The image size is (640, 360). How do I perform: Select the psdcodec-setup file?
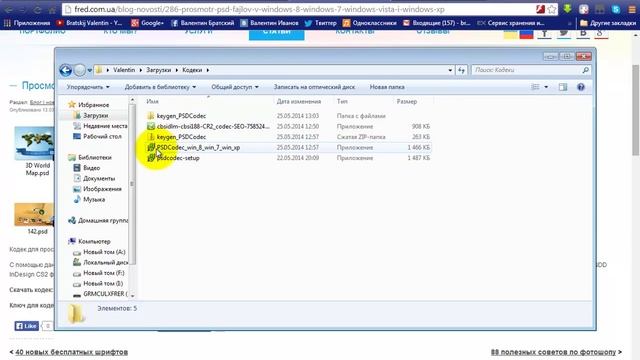tap(288, 158)
